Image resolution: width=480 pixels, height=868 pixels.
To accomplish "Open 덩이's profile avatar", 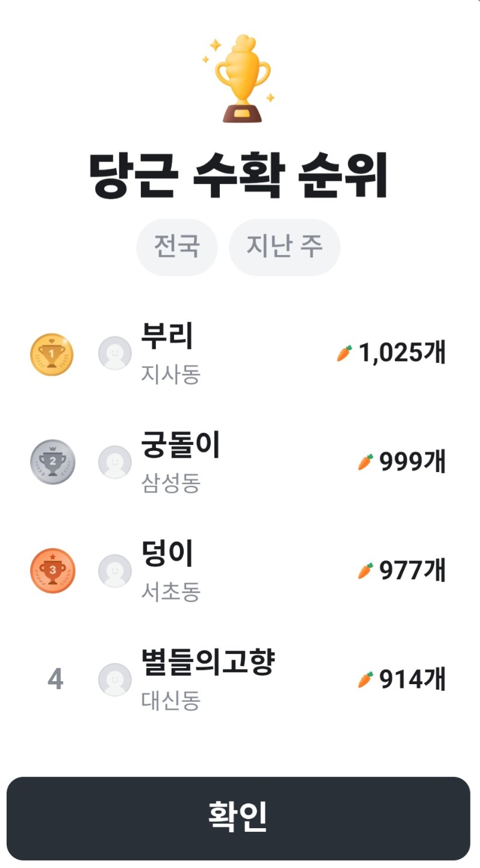I will (114, 571).
